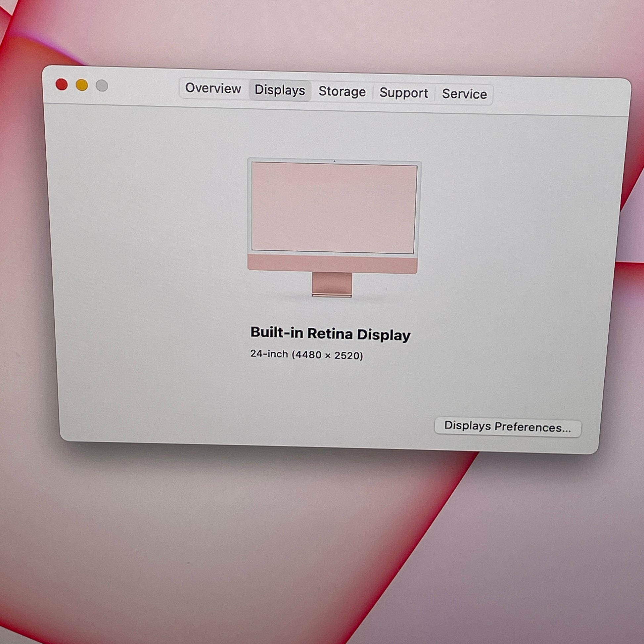Select the Built-in Retina Display heading
The image size is (644, 644).
click(330, 334)
